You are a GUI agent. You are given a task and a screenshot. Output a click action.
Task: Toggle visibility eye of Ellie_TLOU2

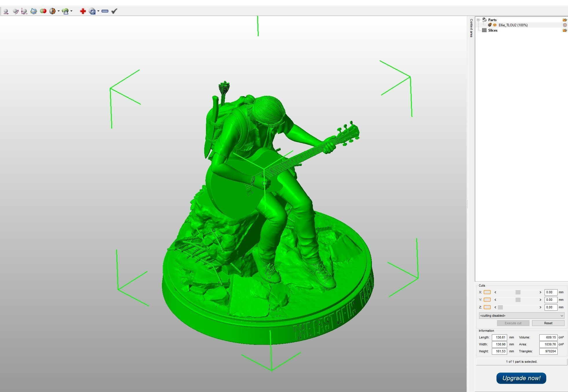pyautogui.click(x=495, y=25)
